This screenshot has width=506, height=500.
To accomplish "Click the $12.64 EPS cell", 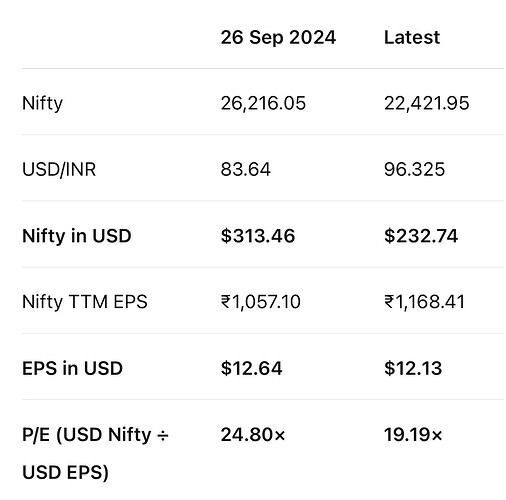I will click(x=251, y=368).
